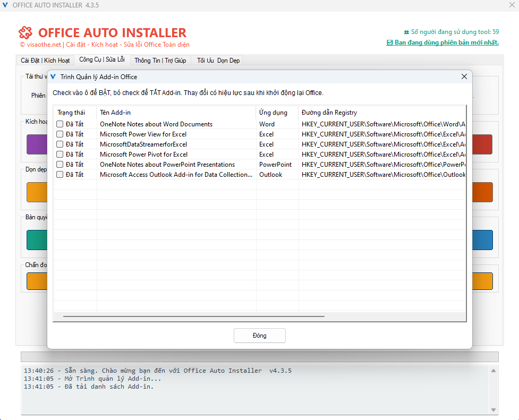Click the 'PowerPoint' application cell
The height and width of the screenshot is (420, 519).
275,165
